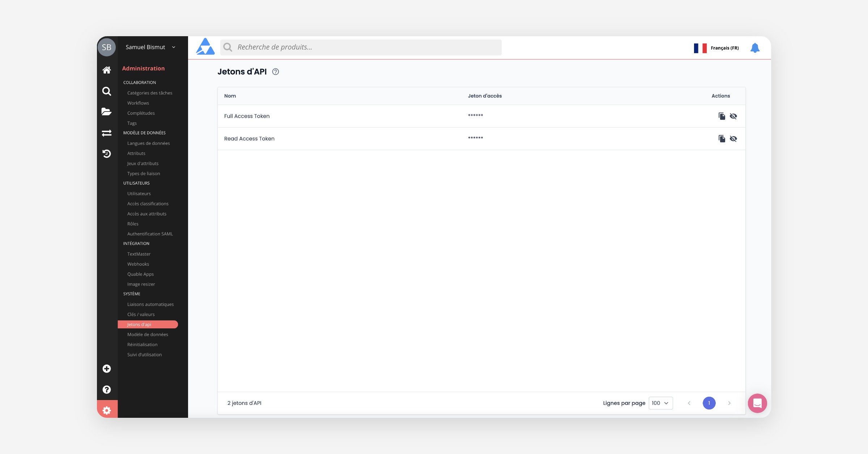Open Attributs menu entry

pos(136,153)
